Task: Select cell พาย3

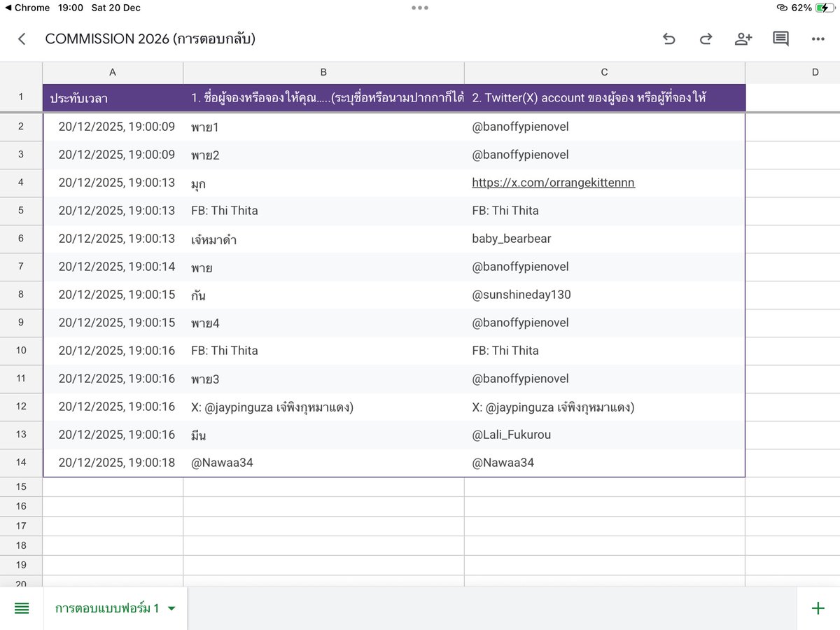Action: [323, 379]
